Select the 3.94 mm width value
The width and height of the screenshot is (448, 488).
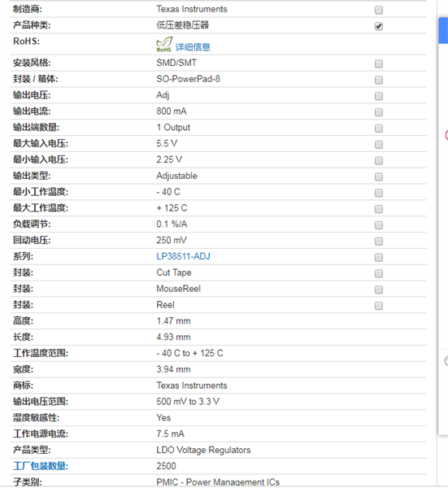[173, 369]
